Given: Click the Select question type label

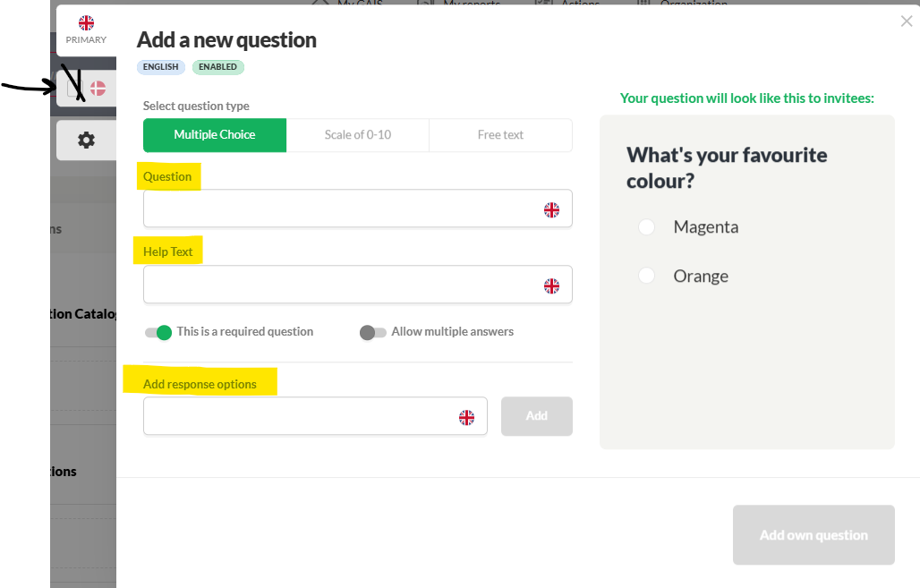Looking at the screenshot, I should 196,106.
